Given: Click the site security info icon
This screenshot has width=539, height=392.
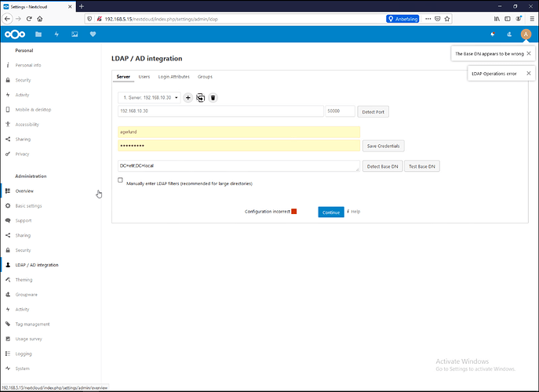Looking at the screenshot, I should pyautogui.click(x=100, y=19).
